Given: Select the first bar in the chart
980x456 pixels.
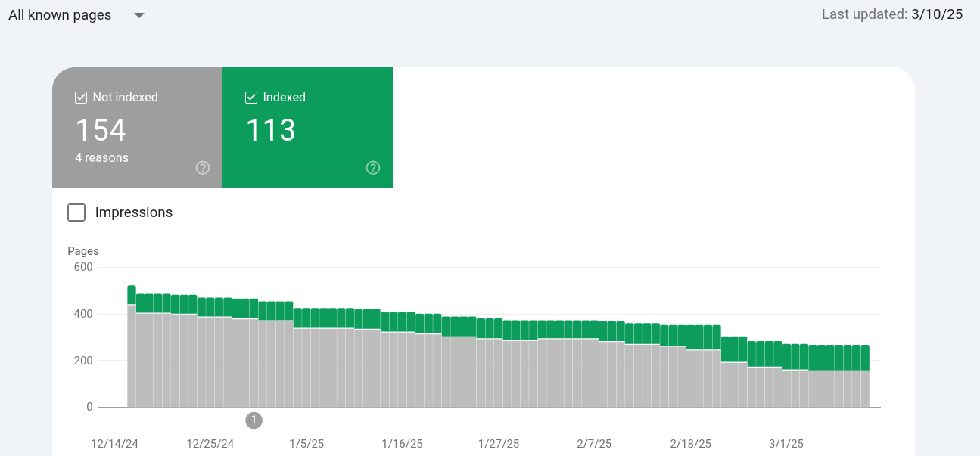Looking at the screenshot, I should point(132,346).
